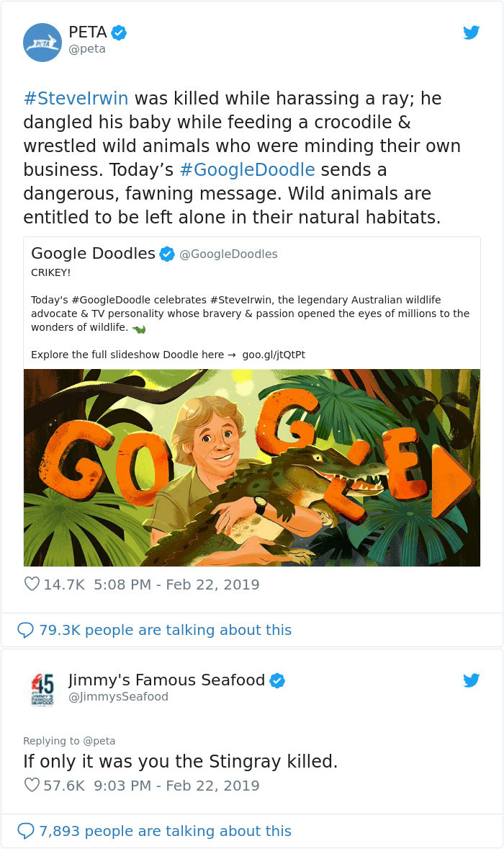Click Jimmy's Famous Seafood avatar

coord(42,689)
